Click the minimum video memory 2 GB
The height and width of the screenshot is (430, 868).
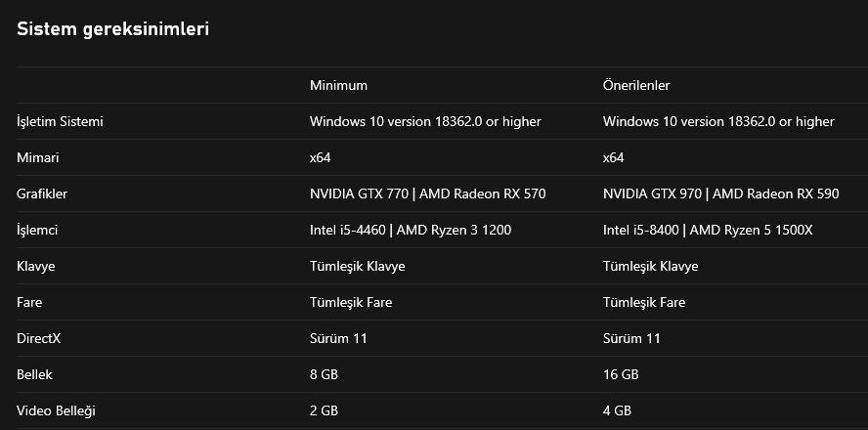pos(324,410)
